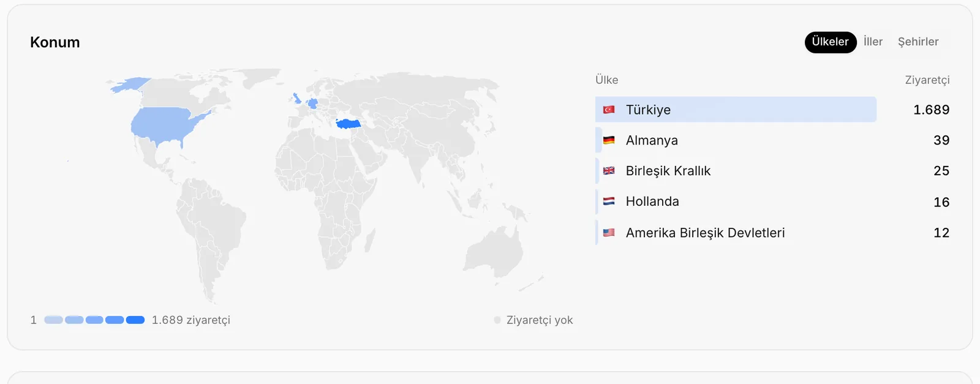Select Germany on the world map
980x384 pixels.
pos(313,104)
